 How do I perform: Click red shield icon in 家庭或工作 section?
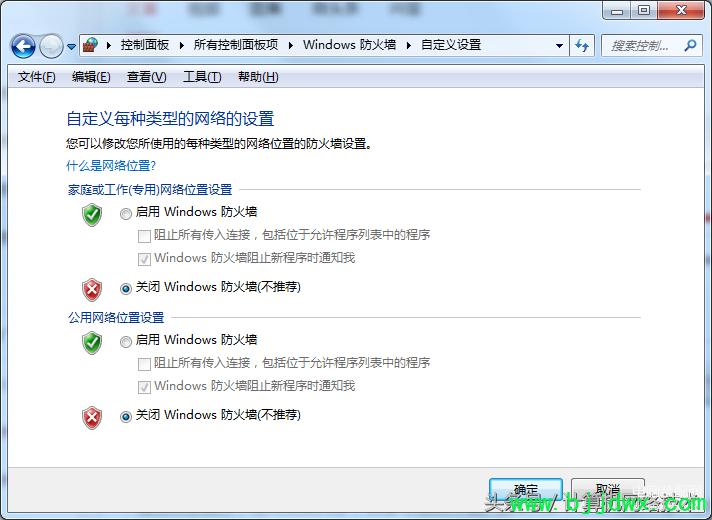pyautogui.click(x=92, y=290)
